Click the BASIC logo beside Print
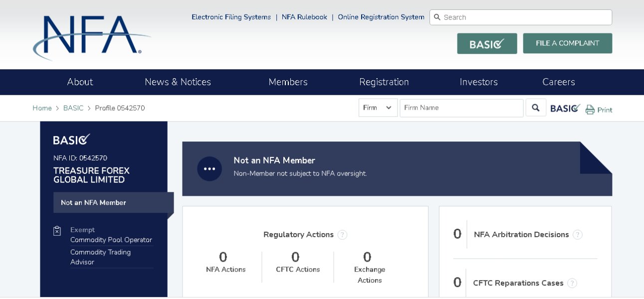Screen dimensions: 644x299 tap(565, 108)
